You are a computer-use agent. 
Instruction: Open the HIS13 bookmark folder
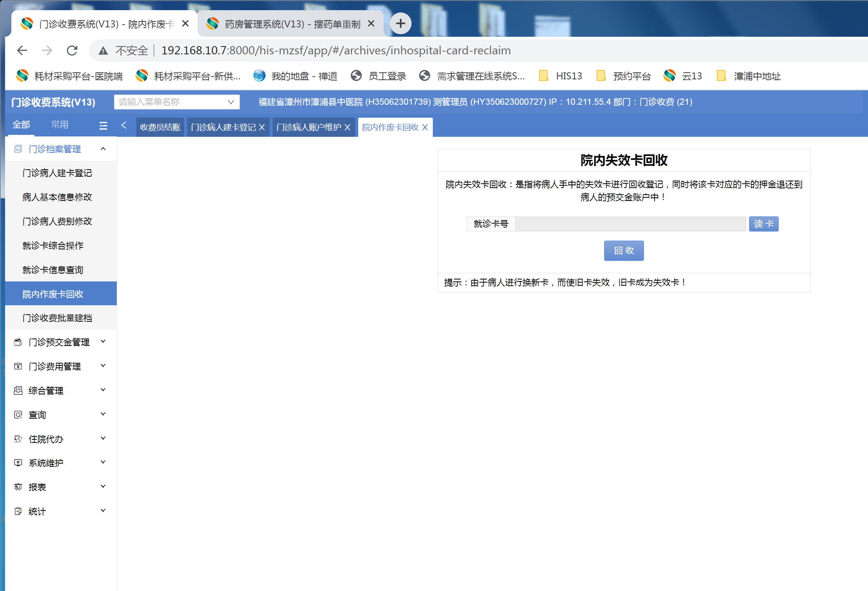(x=561, y=76)
